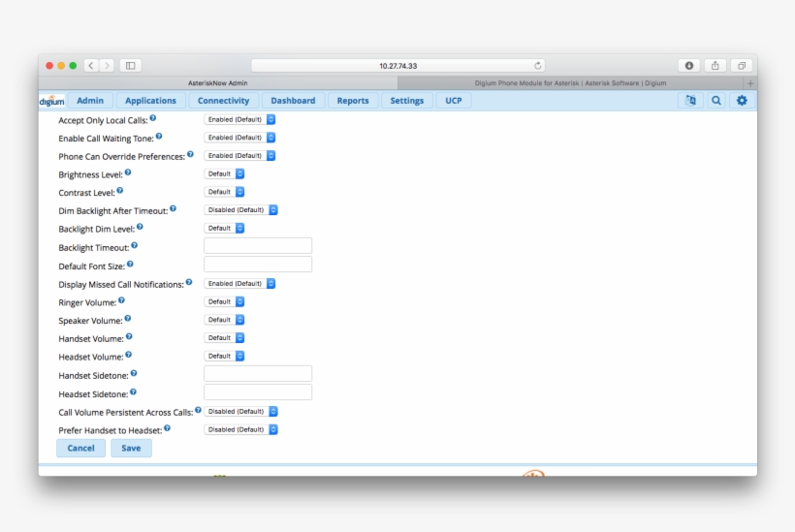795x532 pixels.
Task: Open the Admin menu
Action: click(90, 101)
